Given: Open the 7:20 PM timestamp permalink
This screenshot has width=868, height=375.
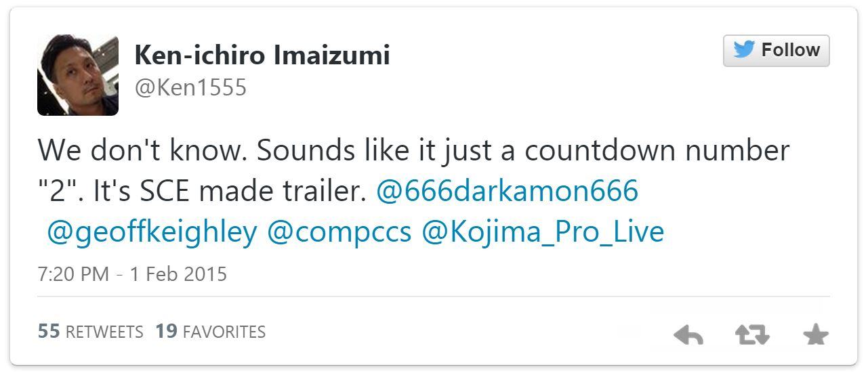Looking at the screenshot, I should tap(73, 274).
